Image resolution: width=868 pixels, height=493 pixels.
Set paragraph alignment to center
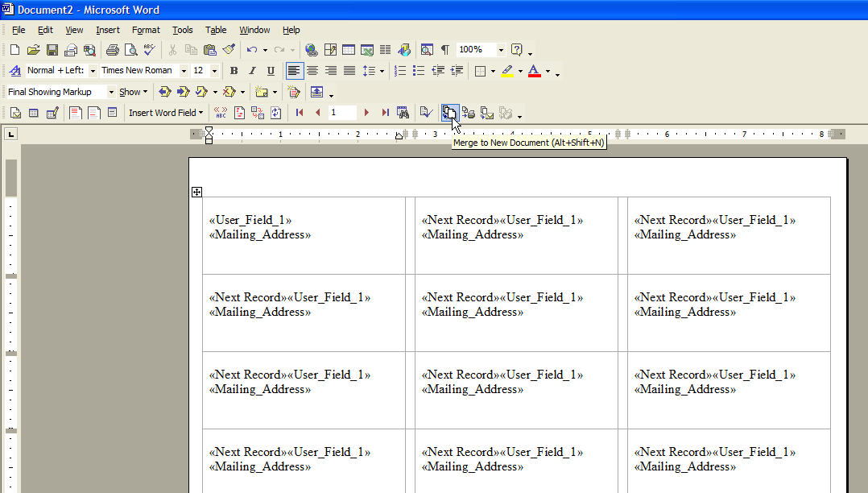312,71
